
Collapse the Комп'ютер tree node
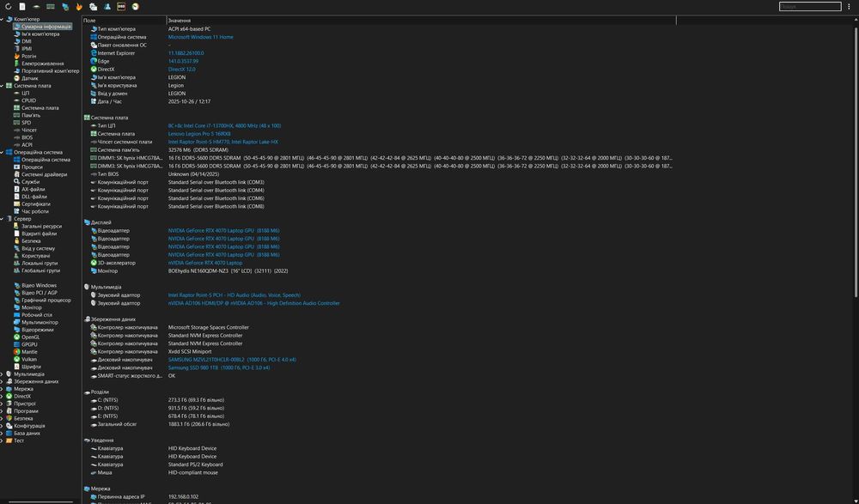[x=3, y=19]
